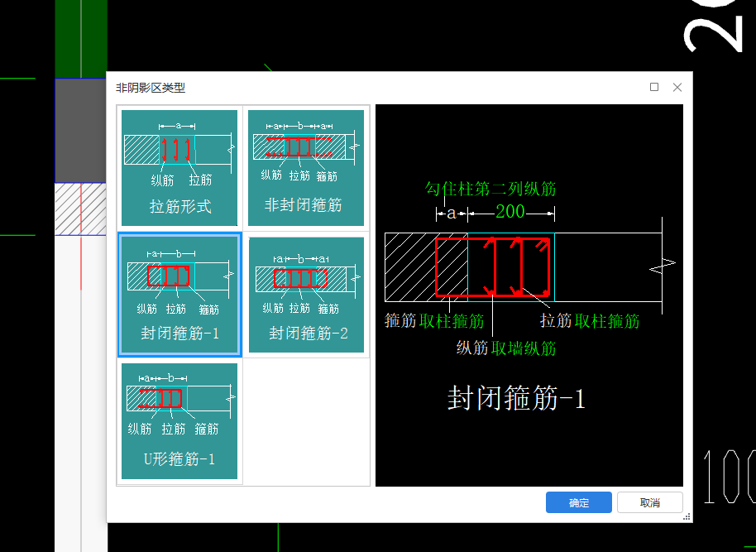Maximize the 非阴影区类型 dialog
756x552 pixels.
(654, 87)
